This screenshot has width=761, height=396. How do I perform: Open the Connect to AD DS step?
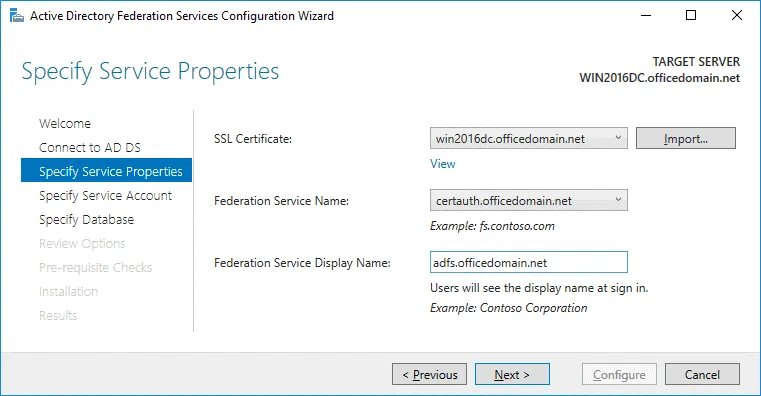90,148
